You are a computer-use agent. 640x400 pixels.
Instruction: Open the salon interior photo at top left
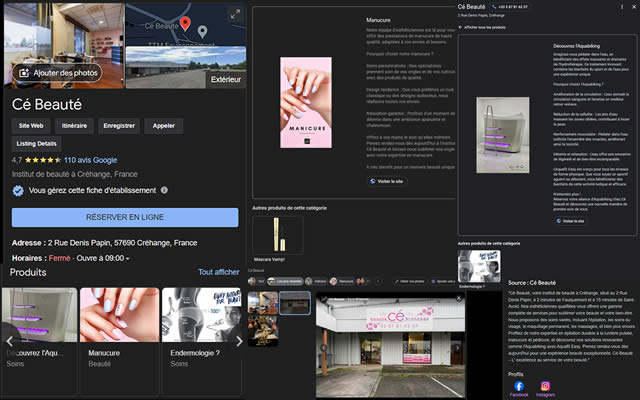[x=64, y=45]
